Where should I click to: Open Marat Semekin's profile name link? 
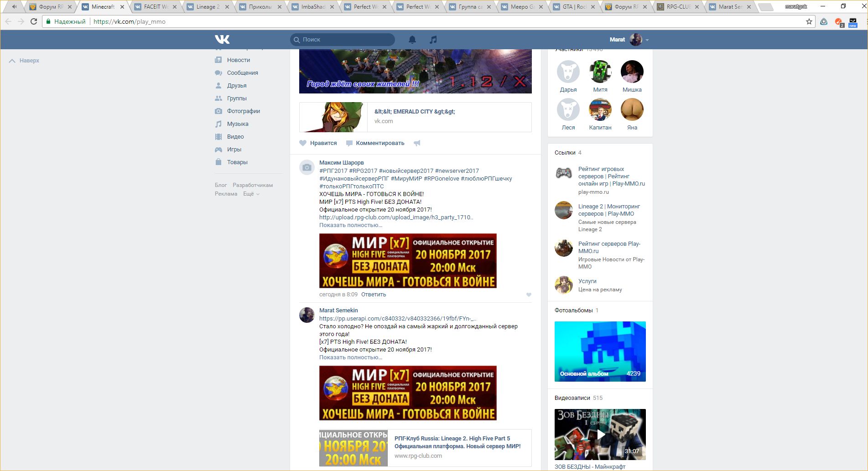click(338, 311)
